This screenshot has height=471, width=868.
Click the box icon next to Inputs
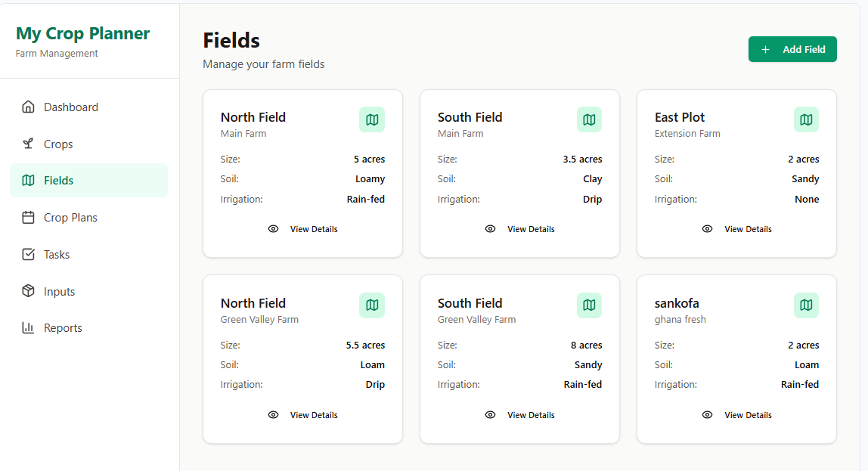click(x=28, y=291)
